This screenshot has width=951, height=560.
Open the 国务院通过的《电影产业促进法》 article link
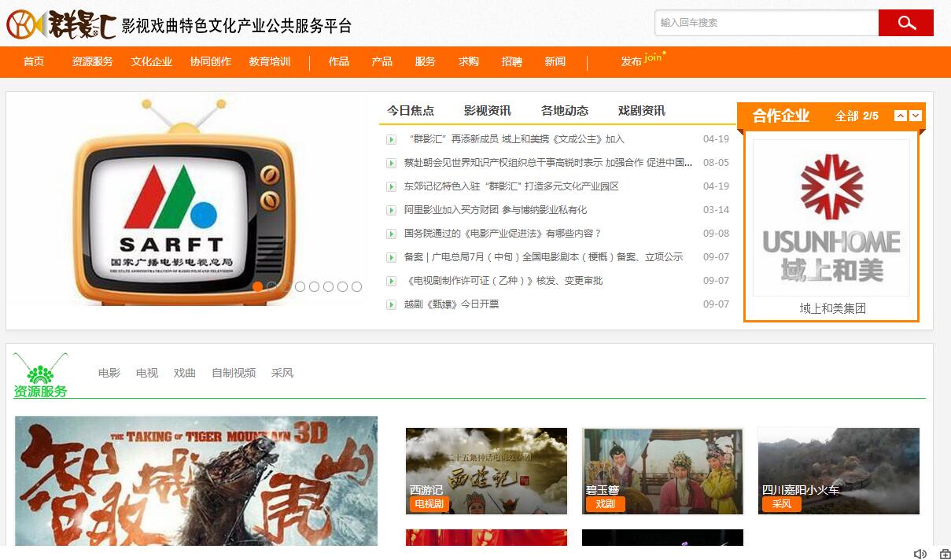[x=503, y=234]
